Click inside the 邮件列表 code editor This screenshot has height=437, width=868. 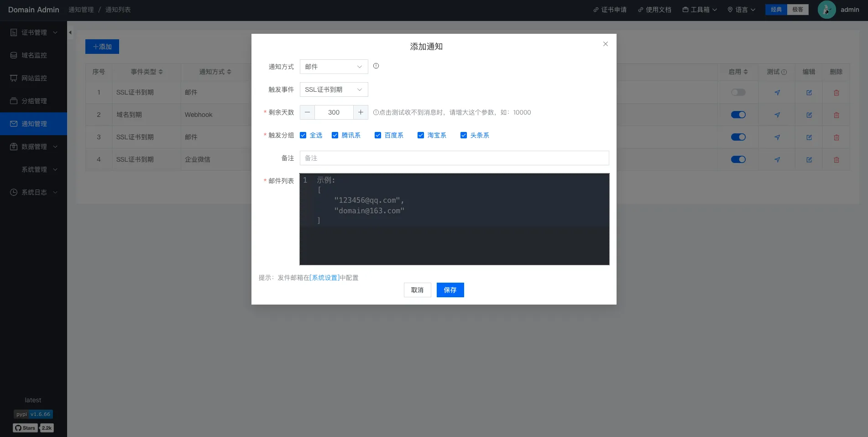coord(454,219)
